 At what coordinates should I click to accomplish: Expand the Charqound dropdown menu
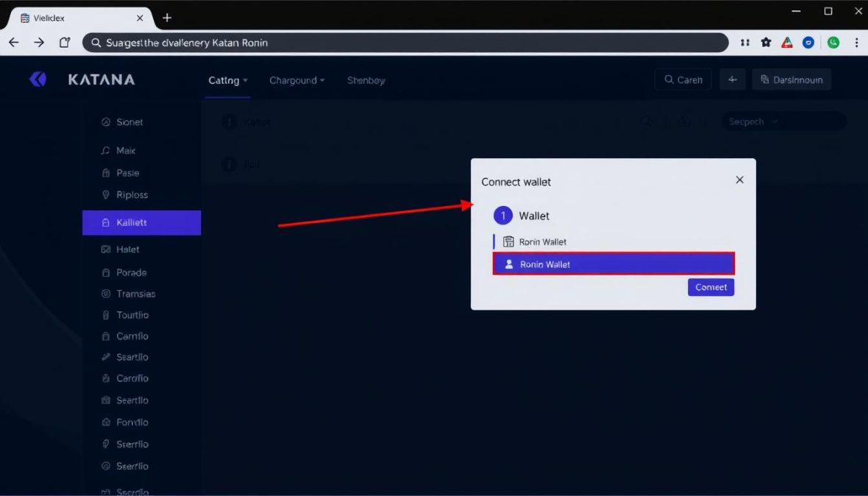[x=296, y=80]
